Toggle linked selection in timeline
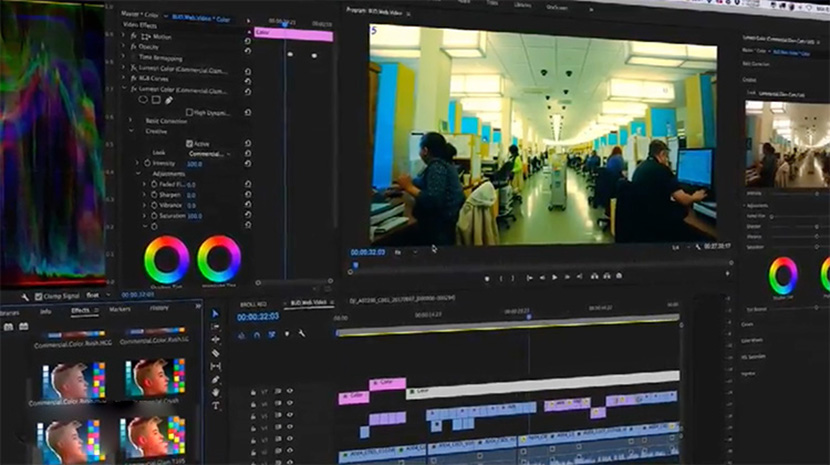This screenshot has width=830, height=465. click(x=272, y=334)
